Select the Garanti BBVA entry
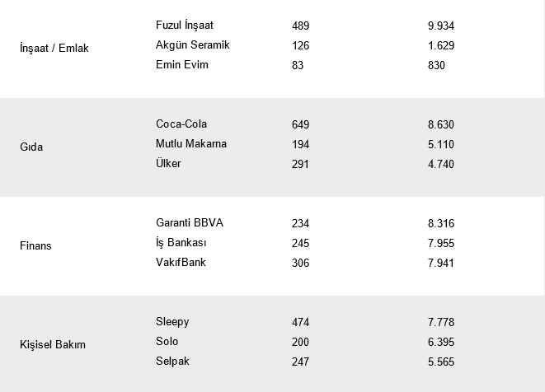 tap(190, 223)
